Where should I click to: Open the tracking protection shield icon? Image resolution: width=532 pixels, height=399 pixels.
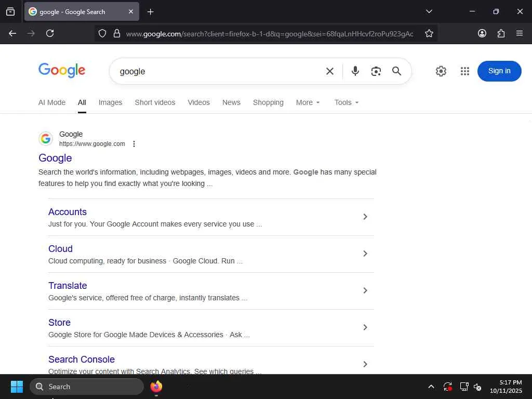[x=102, y=33]
